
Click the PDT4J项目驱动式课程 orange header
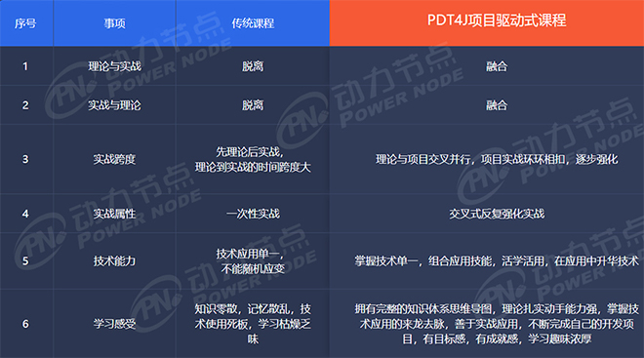point(487,23)
